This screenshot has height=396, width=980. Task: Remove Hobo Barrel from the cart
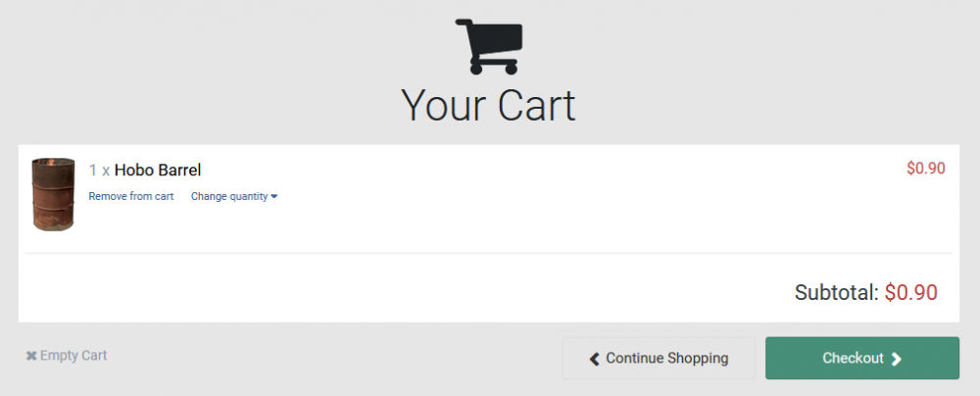tap(131, 196)
